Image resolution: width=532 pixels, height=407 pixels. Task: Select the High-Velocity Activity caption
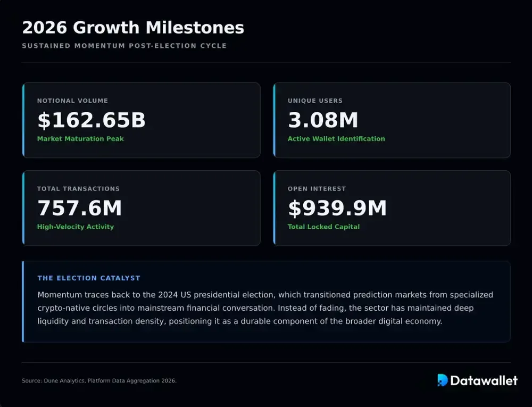click(x=76, y=227)
